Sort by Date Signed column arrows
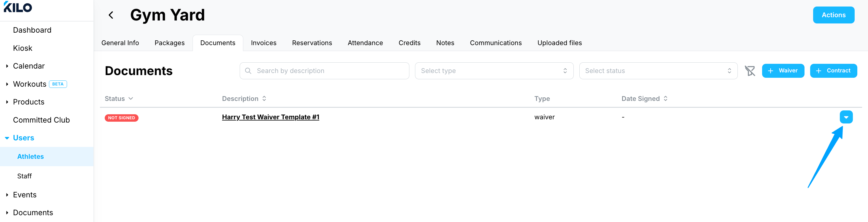 [x=665, y=99]
